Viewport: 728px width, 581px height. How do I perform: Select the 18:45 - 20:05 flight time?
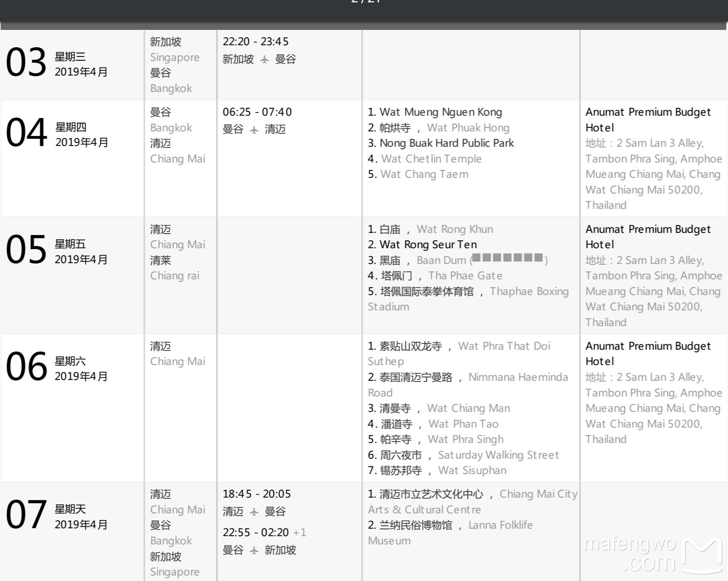[x=257, y=494]
